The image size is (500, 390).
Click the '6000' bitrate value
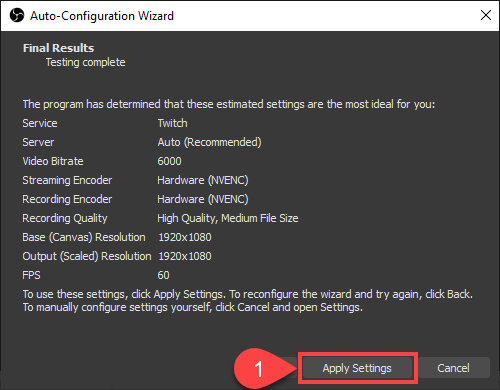(169, 161)
